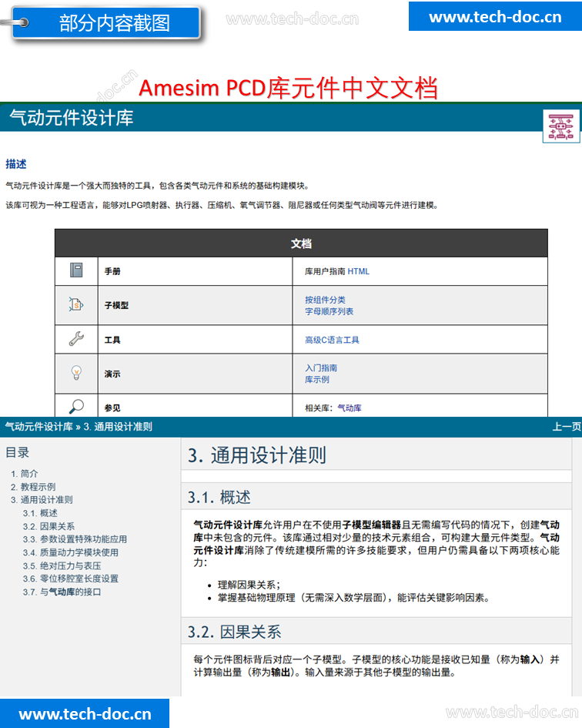582x728 pixels.
Task: Click the 描述 heading
Action: pyautogui.click(x=15, y=164)
